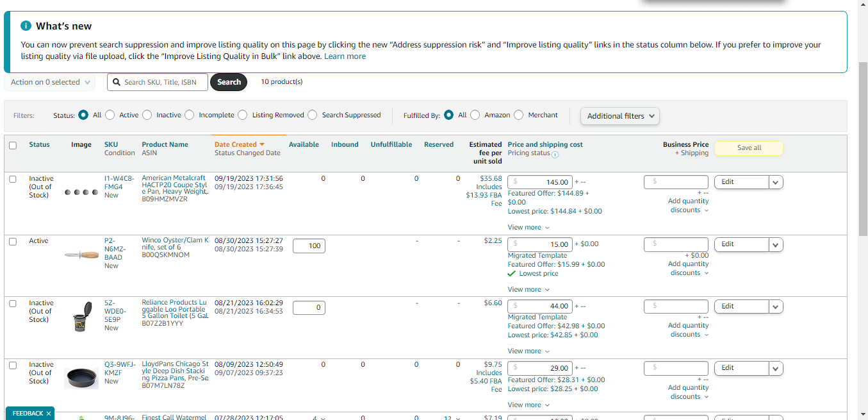This screenshot has width=868, height=420.
Task: Open SKU link 5Z-WDE0-5E9P
Action: tap(116, 311)
